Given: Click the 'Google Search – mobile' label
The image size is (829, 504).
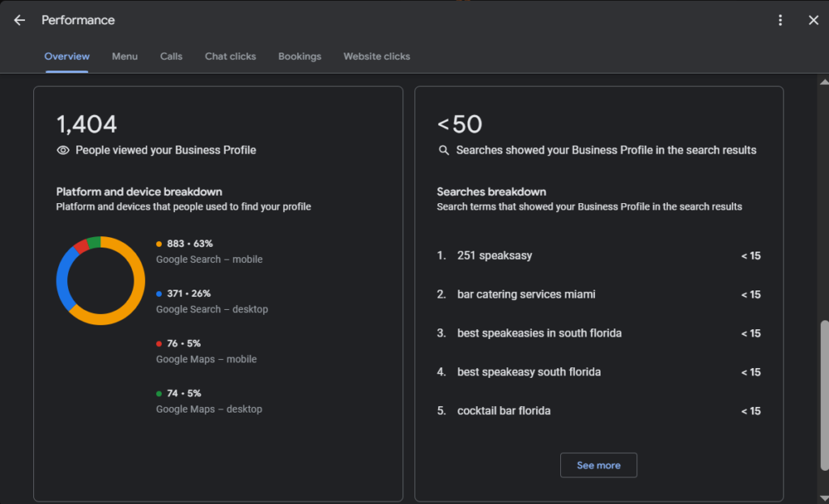Looking at the screenshot, I should click(210, 260).
